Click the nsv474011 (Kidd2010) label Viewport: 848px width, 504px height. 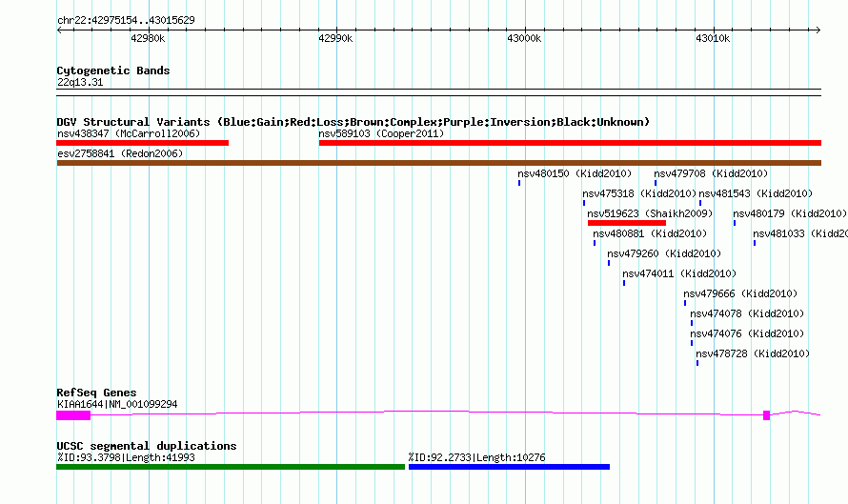point(679,273)
